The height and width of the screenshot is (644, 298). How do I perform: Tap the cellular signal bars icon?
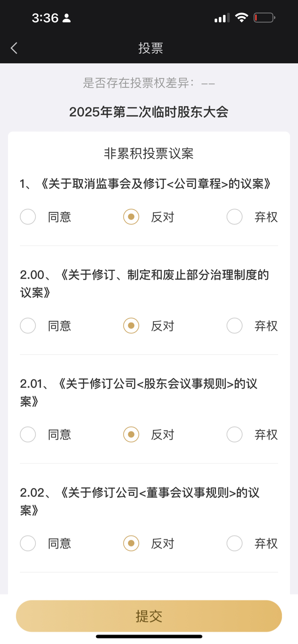click(x=222, y=18)
